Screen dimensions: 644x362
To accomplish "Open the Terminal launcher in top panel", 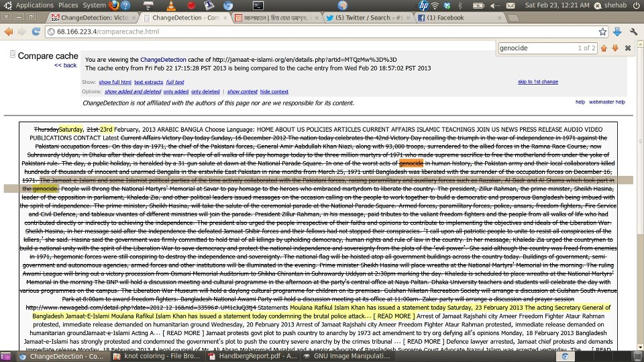I will point(258,5).
